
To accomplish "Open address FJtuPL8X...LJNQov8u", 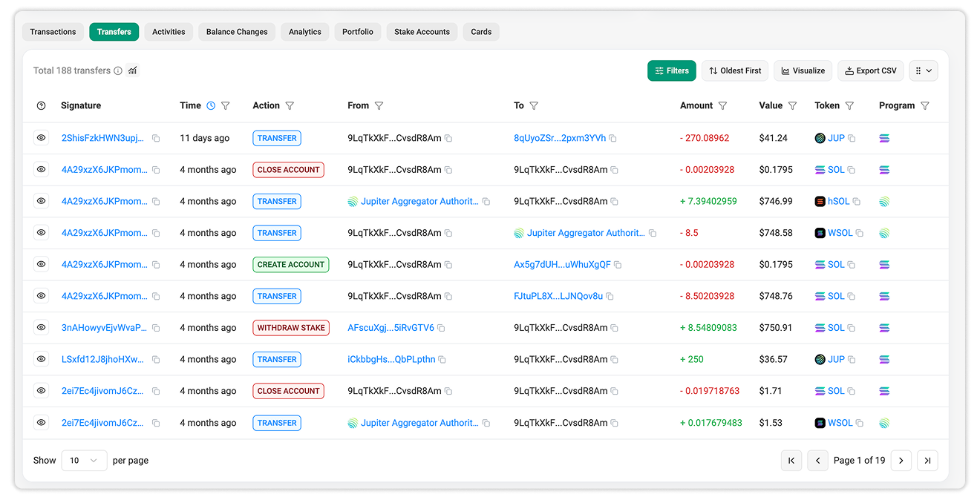I will click(558, 296).
